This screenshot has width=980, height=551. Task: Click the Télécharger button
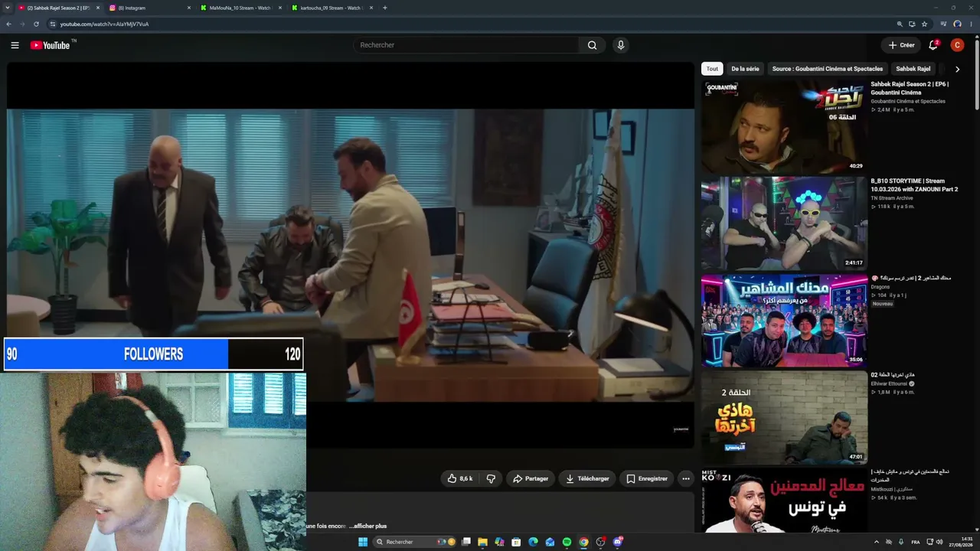pos(587,479)
